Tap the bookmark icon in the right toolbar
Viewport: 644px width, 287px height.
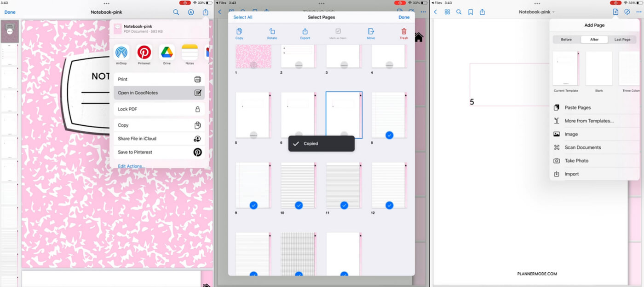coord(470,12)
